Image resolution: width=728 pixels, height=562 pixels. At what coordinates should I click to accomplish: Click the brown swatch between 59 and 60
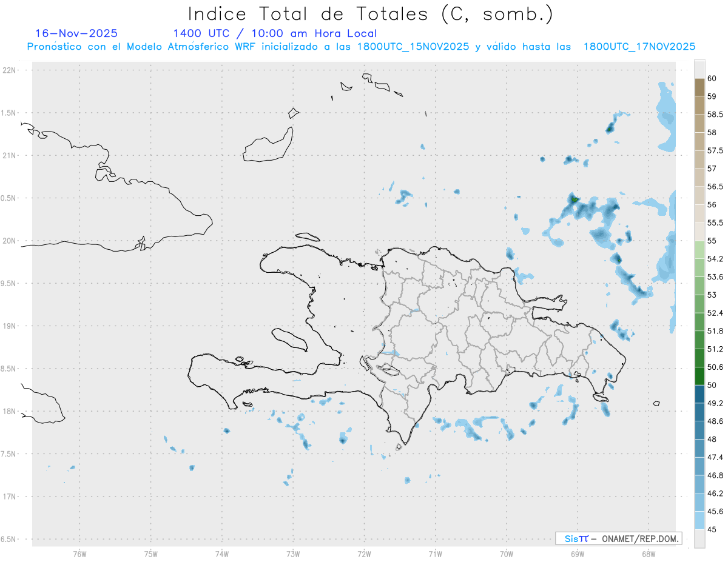coord(699,87)
